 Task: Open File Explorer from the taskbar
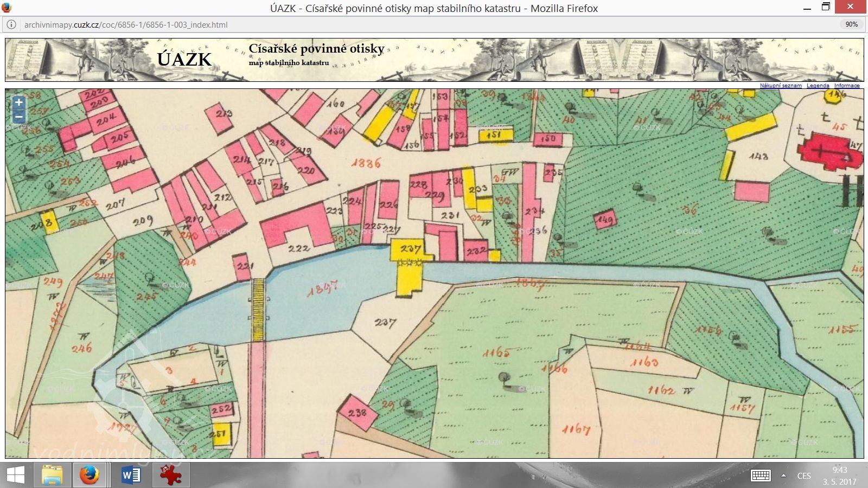pos(52,476)
